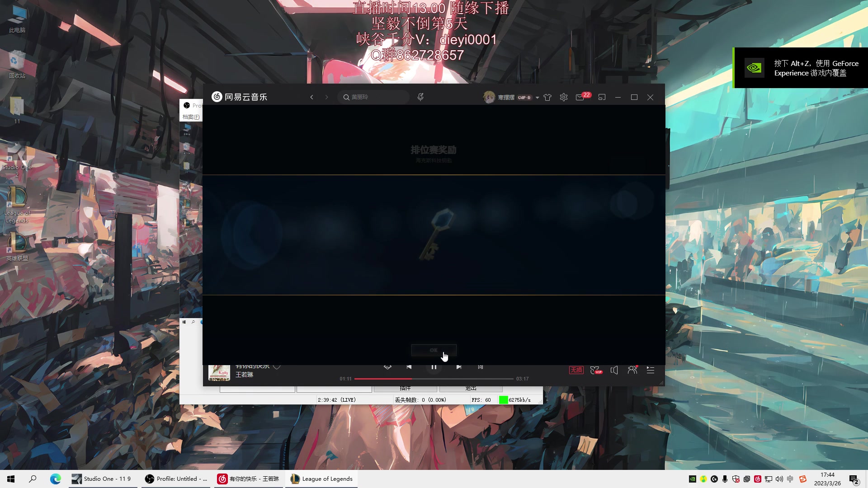The height and width of the screenshot is (488, 868).
Task: Open Logitech G HUB tray icon
Action: coord(714,479)
